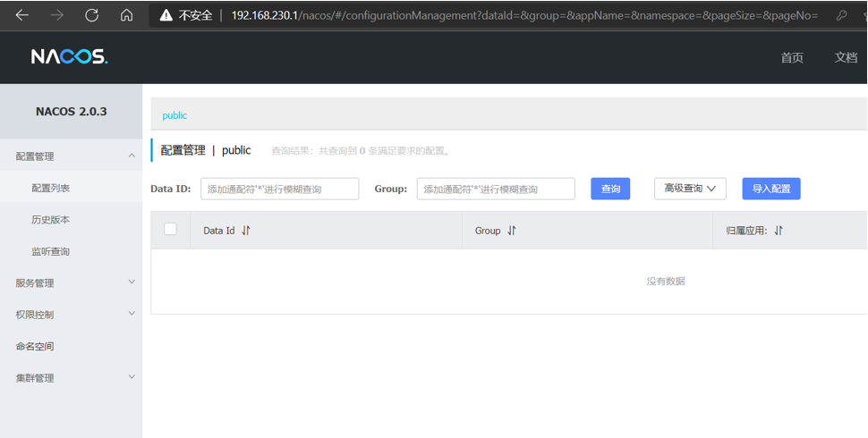
Task: Click the 导入配置 button
Action: [x=771, y=189]
